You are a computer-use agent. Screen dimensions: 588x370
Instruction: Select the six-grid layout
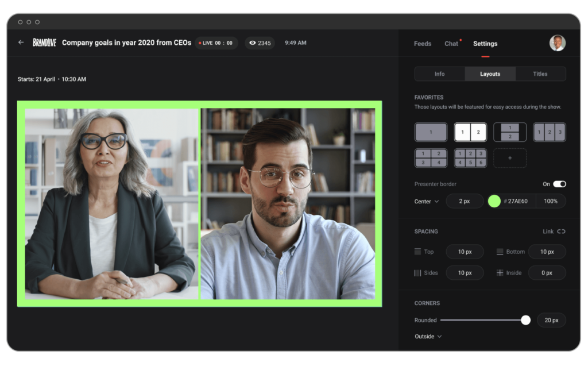tap(470, 158)
